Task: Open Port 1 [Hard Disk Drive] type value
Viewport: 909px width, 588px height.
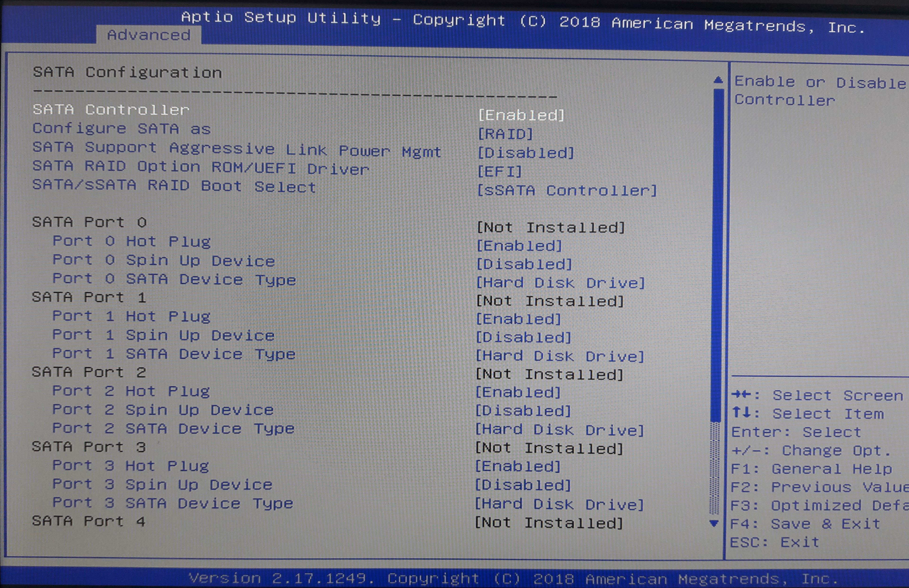Action: point(560,356)
